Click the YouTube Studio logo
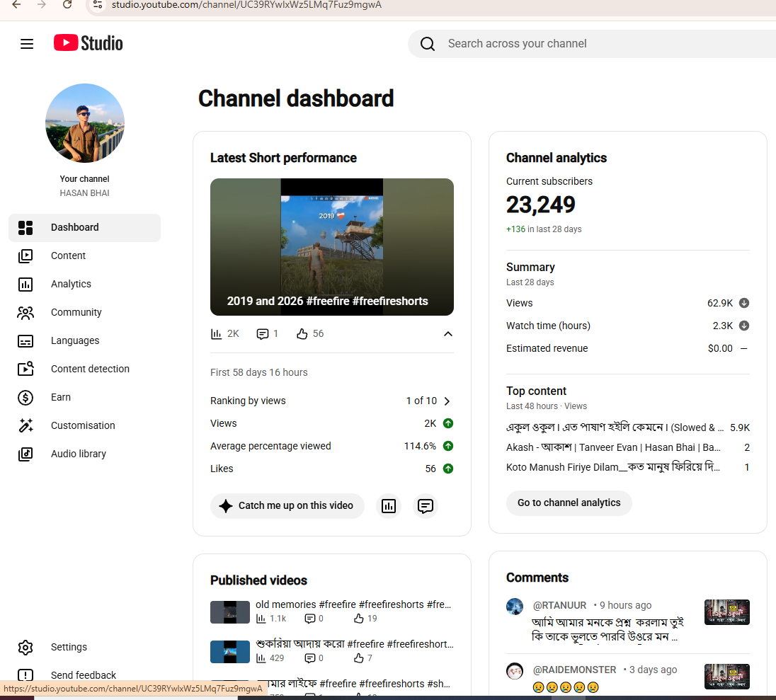 [88, 43]
